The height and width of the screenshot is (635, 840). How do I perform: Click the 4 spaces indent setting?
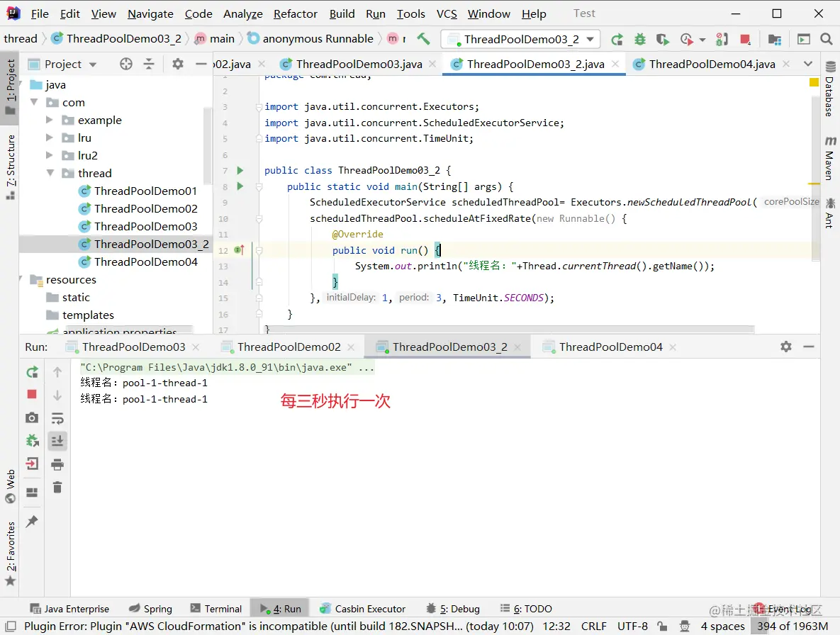pyautogui.click(x=722, y=626)
